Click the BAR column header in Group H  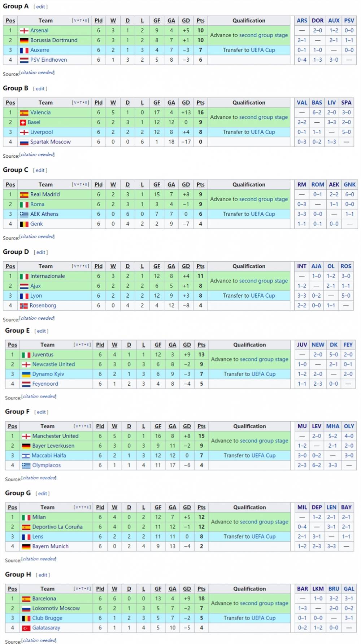303,589
